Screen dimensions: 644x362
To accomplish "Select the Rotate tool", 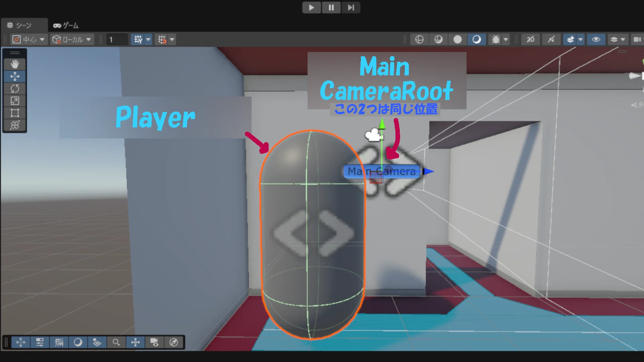I will click(x=15, y=88).
